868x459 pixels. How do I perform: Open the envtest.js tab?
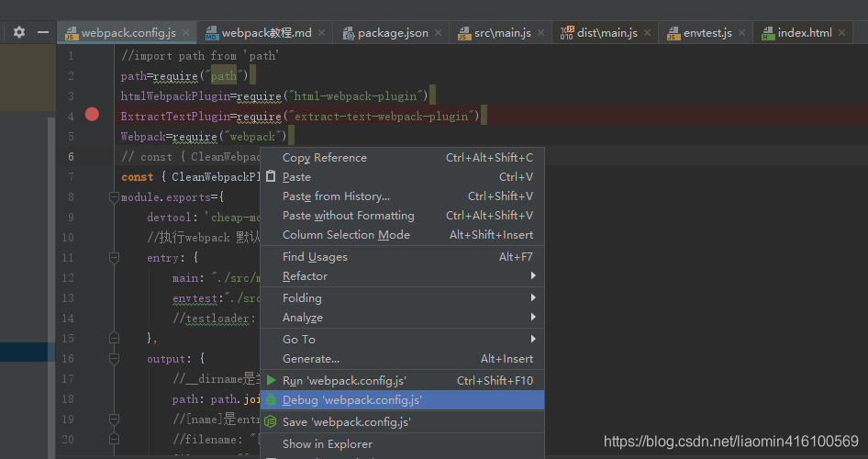click(707, 33)
